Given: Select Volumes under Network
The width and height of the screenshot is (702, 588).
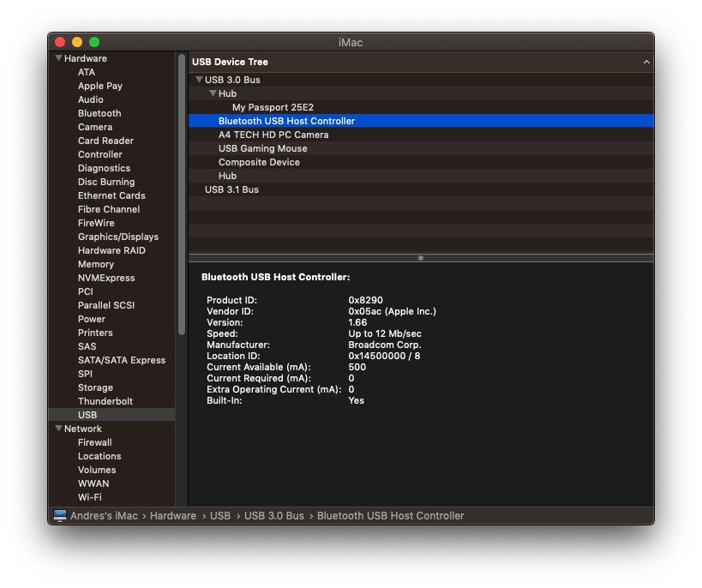Looking at the screenshot, I should [x=97, y=470].
